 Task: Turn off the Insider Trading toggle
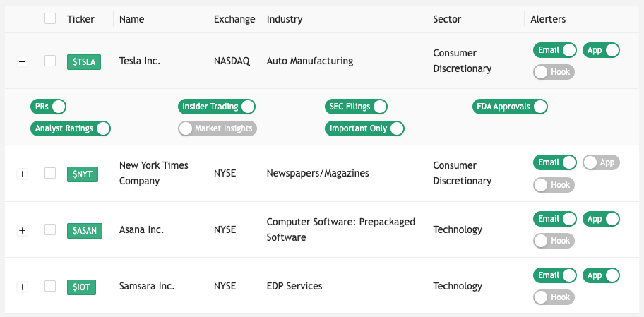pyautogui.click(x=217, y=107)
